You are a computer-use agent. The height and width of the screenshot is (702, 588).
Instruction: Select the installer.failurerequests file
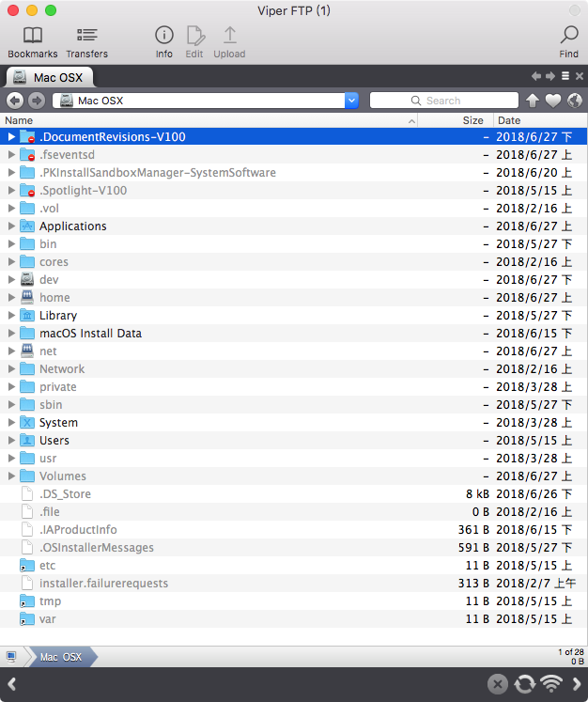[x=294, y=584]
